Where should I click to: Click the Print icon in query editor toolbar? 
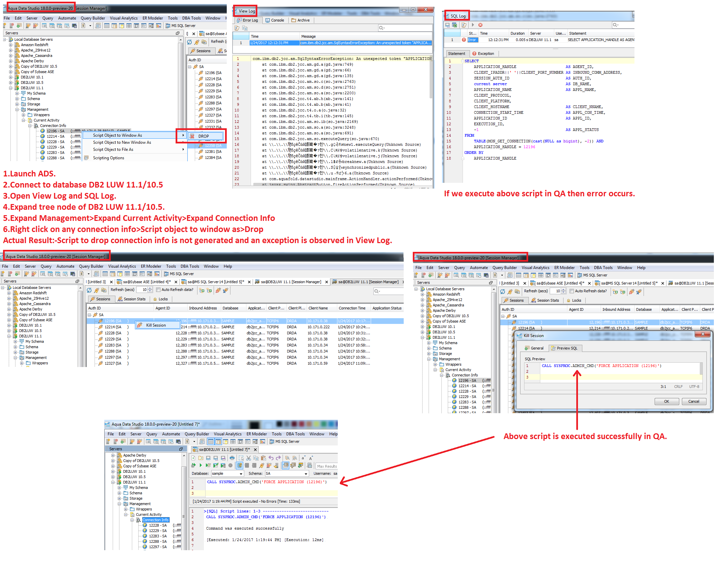(232, 458)
